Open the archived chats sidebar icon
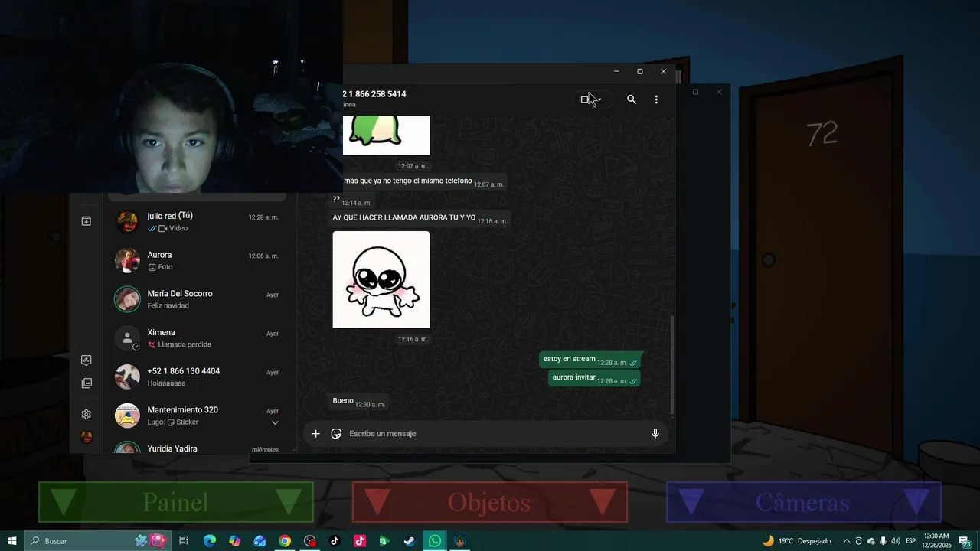The height and width of the screenshot is (551, 980). (87, 221)
